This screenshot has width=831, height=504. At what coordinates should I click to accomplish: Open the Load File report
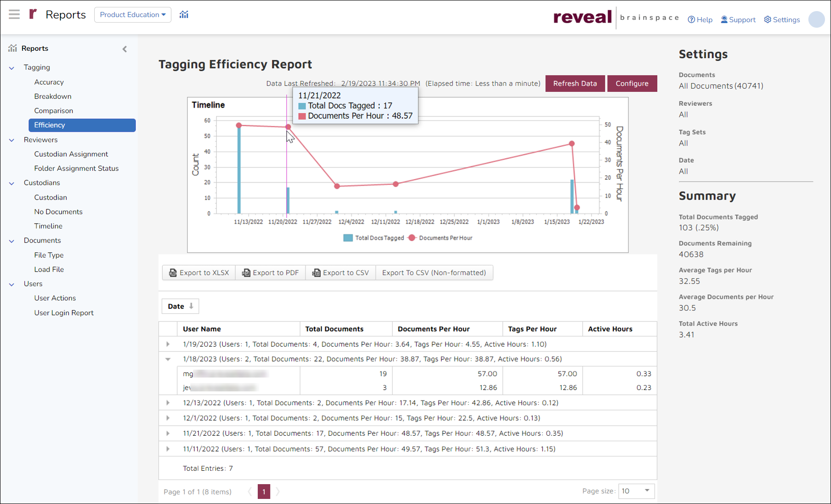tap(49, 270)
